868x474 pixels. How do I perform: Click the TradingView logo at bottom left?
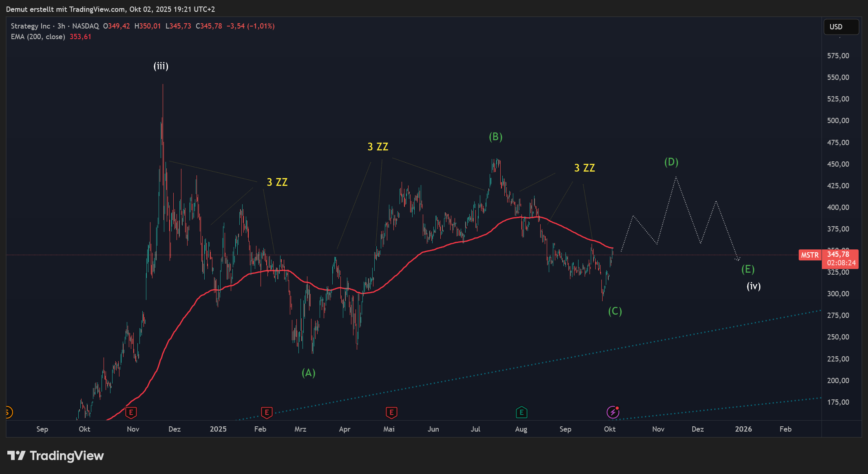click(x=55, y=456)
